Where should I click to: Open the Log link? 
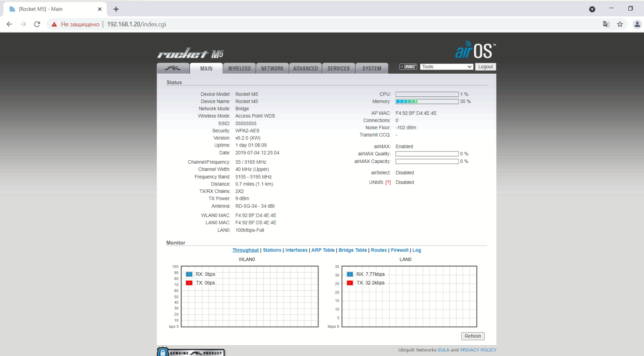[417, 250]
